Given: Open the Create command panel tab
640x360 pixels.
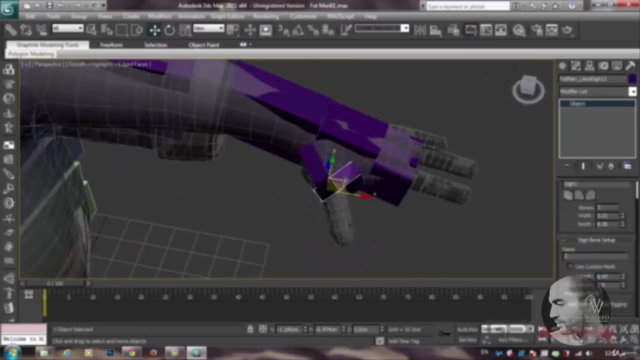Looking at the screenshot, I should pyautogui.click(x=562, y=66).
